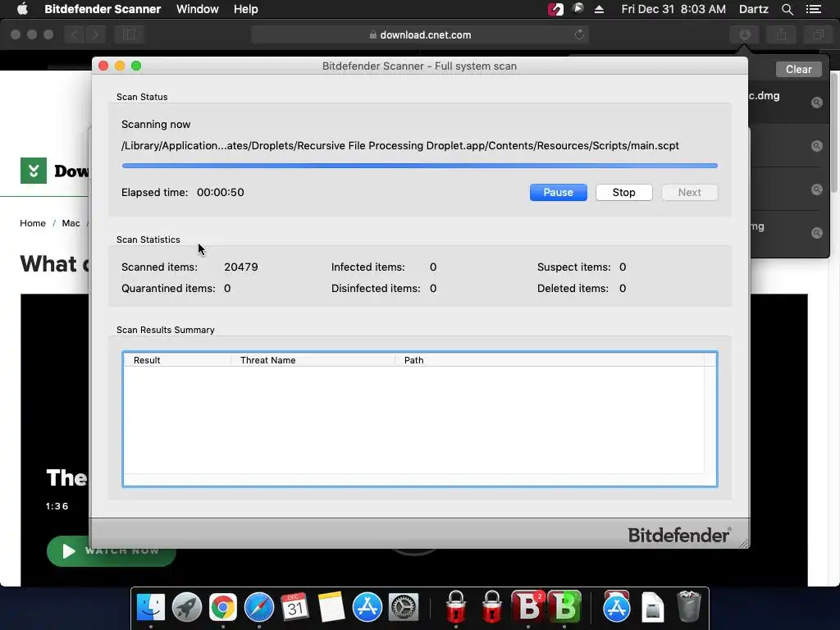Open Notes from the dock
Viewport: 840px width, 630px height.
[x=331, y=607]
